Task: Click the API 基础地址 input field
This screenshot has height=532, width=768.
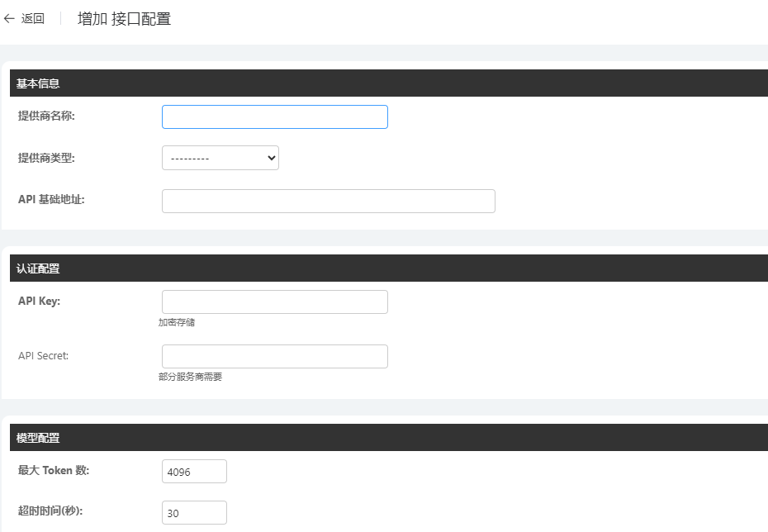Action: (328, 201)
